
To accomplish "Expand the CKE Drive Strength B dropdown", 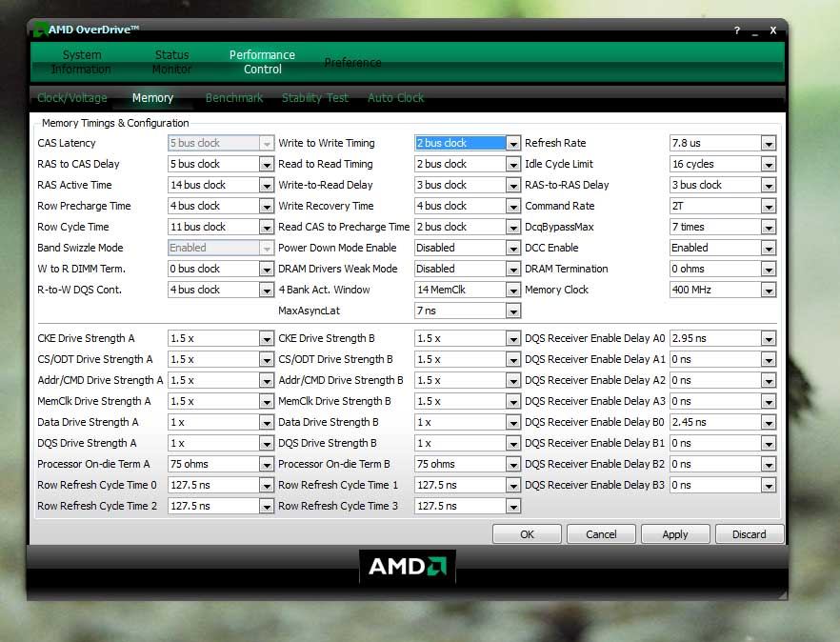I will point(513,338).
